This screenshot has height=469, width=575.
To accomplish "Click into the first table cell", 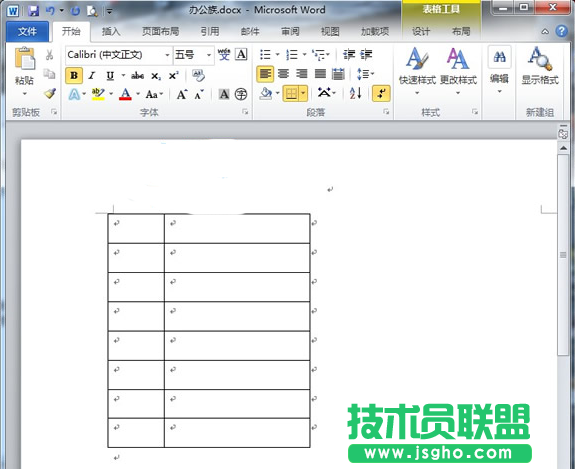I will (136, 228).
